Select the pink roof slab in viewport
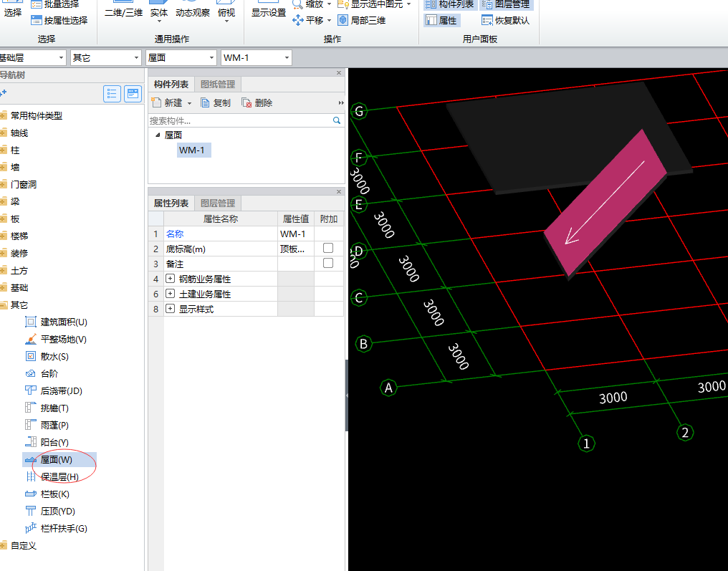 [606, 204]
